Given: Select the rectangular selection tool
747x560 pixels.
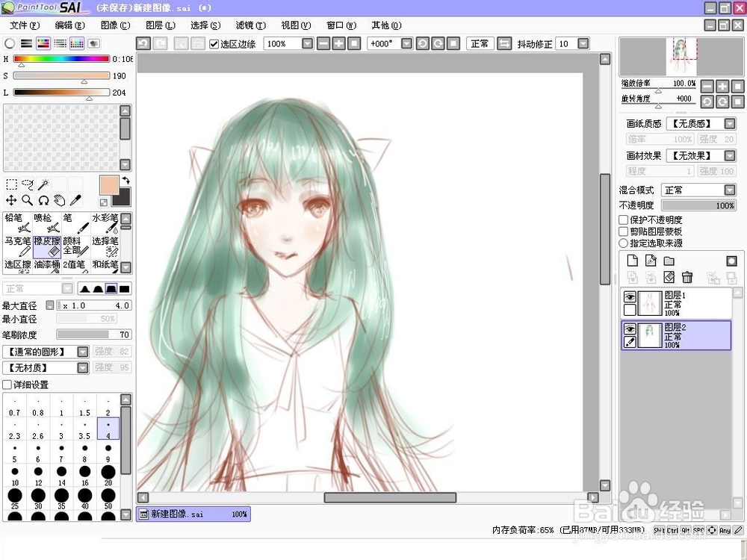Looking at the screenshot, I should (11, 184).
